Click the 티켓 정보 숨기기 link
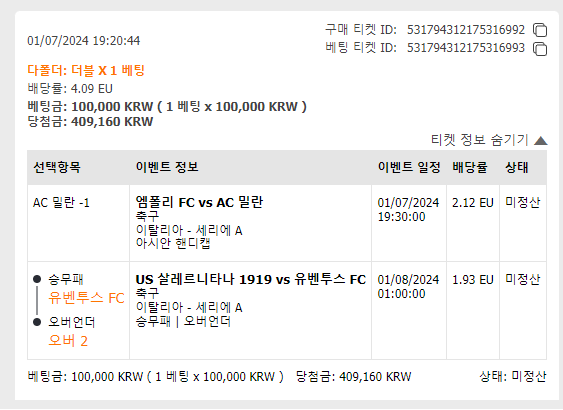 coord(479,140)
